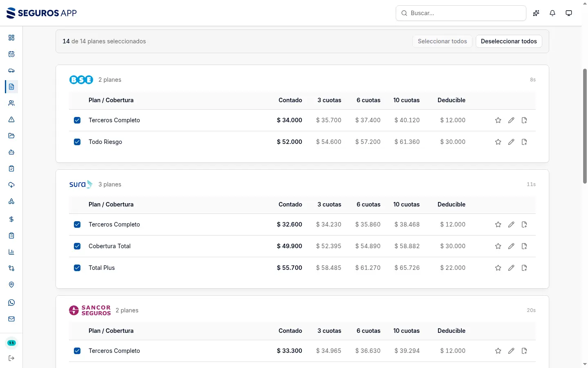This screenshot has height=368, width=588.
Task: Uncheck Sura Cobertura Total checkbox
Action: tap(77, 246)
